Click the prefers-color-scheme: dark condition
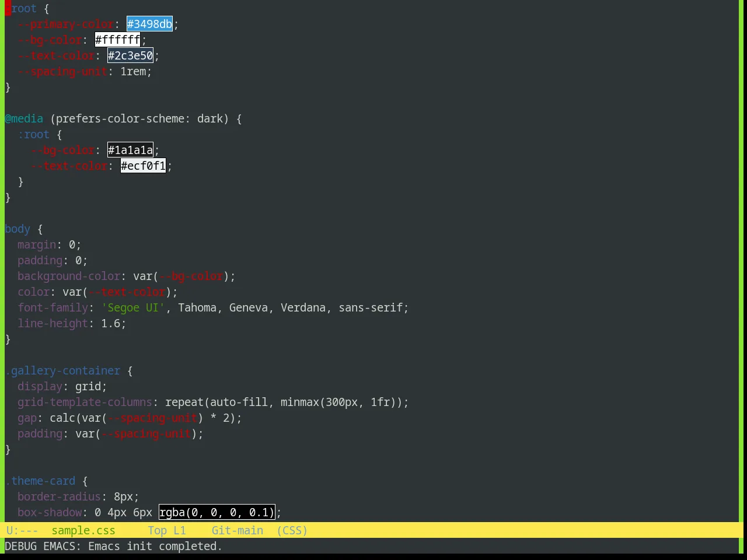This screenshot has width=747, height=560. [139, 118]
